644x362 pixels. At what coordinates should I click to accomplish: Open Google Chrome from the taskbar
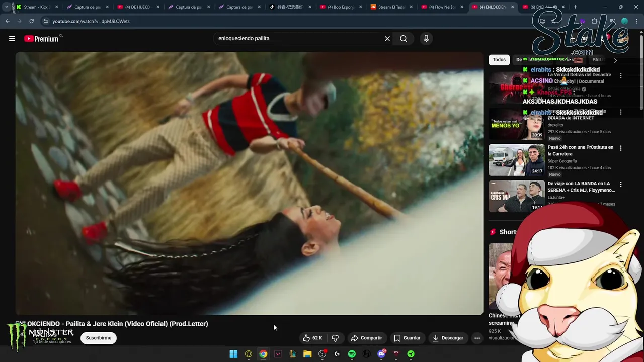263,354
